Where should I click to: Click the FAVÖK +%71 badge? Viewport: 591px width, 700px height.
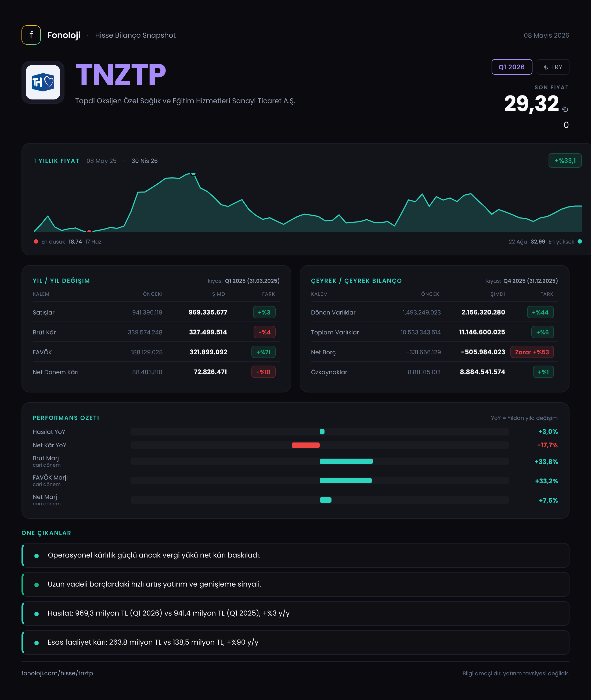coord(263,352)
